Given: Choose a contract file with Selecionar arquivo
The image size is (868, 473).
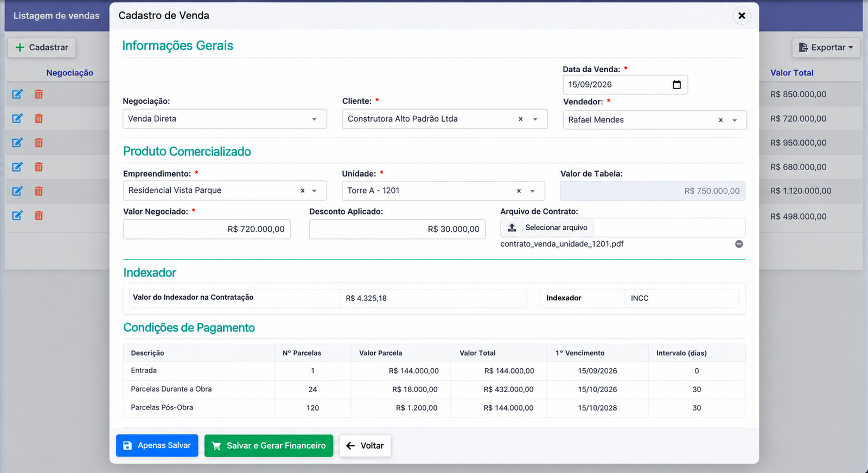Looking at the screenshot, I should [x=547, y=228].
